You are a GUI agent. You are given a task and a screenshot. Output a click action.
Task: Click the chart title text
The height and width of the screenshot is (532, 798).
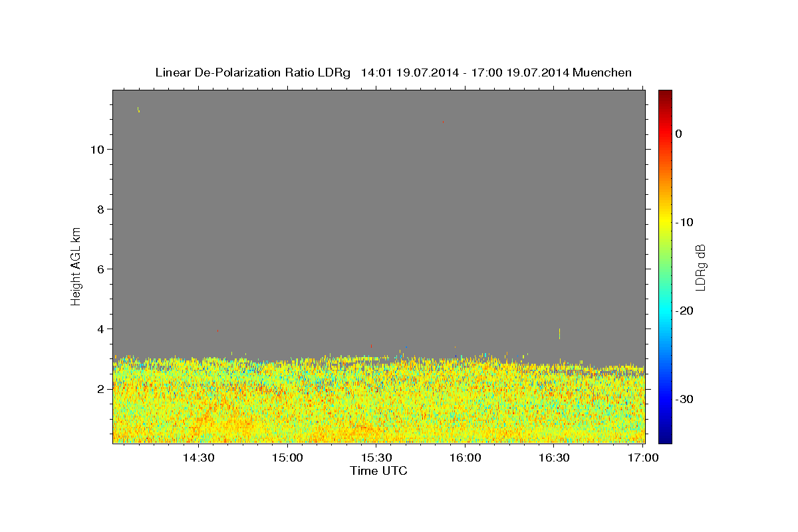click(x=393, y=72)
